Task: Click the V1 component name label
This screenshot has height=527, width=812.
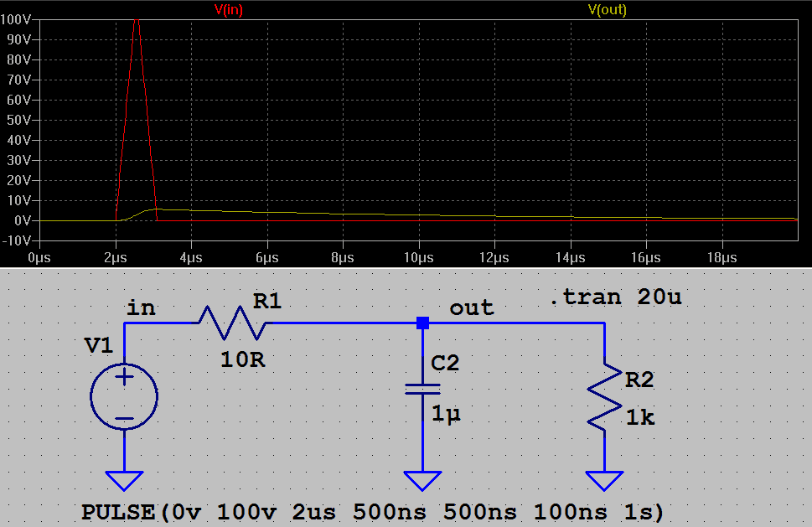Action: (98, 345)
